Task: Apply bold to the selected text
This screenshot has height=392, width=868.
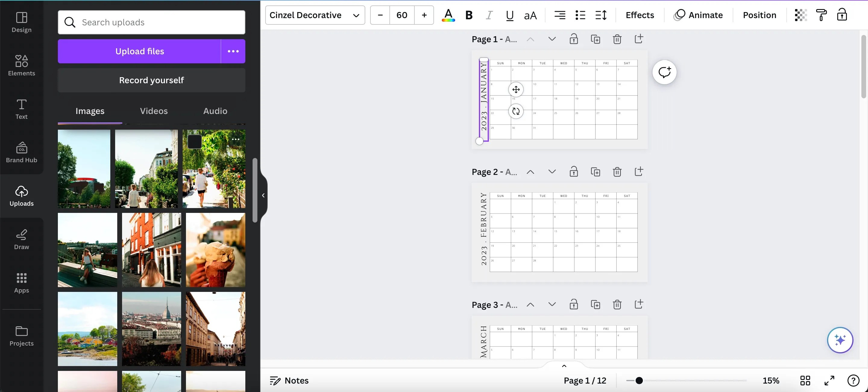Action: pos(468,15)
